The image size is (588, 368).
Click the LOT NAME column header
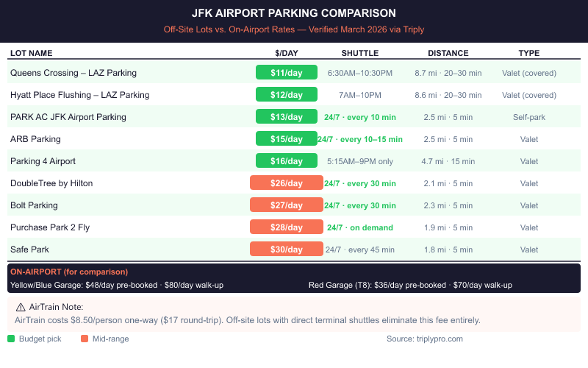click(31, 53)
